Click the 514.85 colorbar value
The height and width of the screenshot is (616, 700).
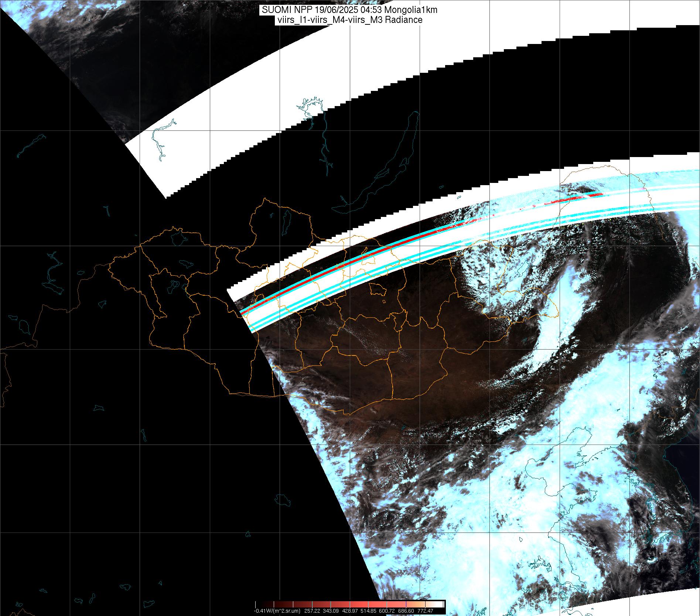click(x=368, y=611)
